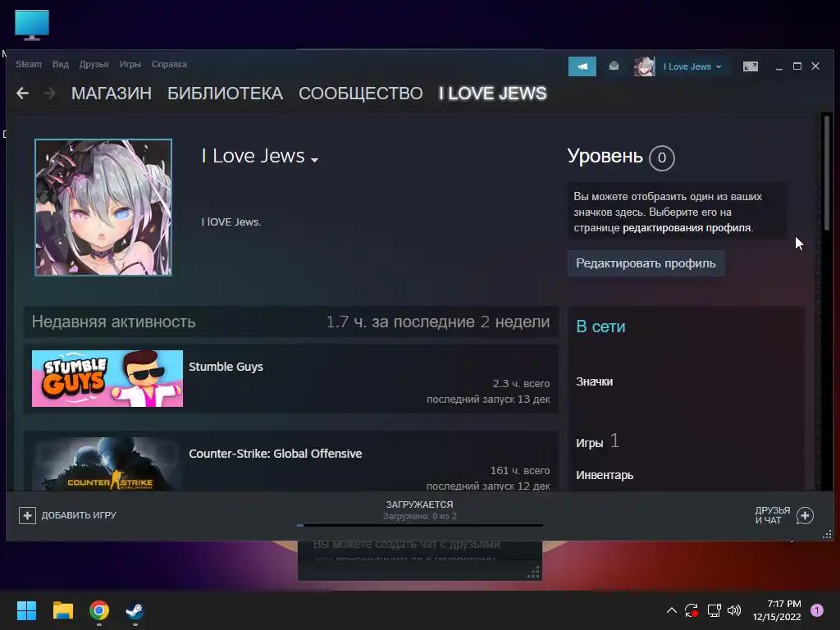Screen dimensions: 840x630
Task: Open Windows Start menu
Action: [26, 610]
